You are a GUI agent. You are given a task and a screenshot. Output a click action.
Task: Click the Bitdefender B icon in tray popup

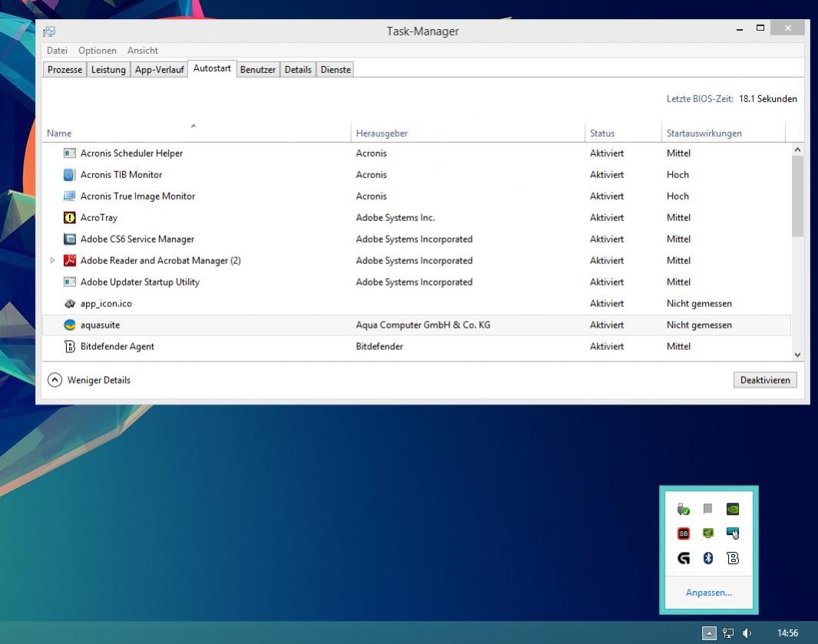tap(733, 558)
